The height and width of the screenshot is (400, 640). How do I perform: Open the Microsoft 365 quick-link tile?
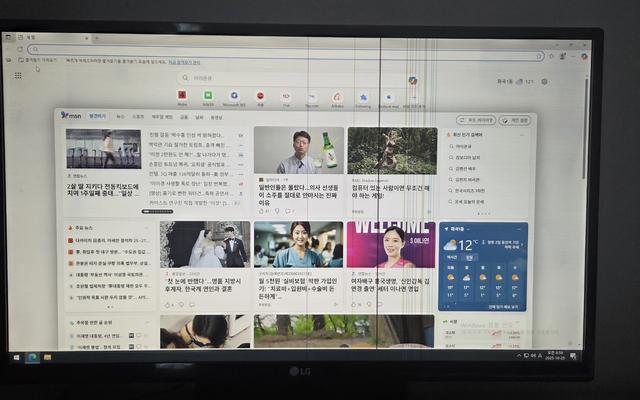[234, 96]
